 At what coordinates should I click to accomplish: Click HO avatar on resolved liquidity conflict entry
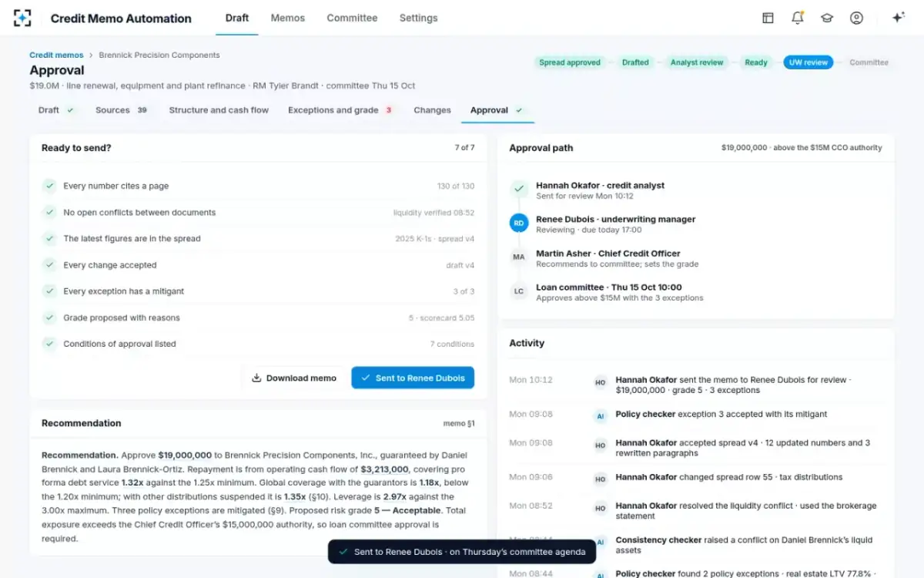coord(601,508)
